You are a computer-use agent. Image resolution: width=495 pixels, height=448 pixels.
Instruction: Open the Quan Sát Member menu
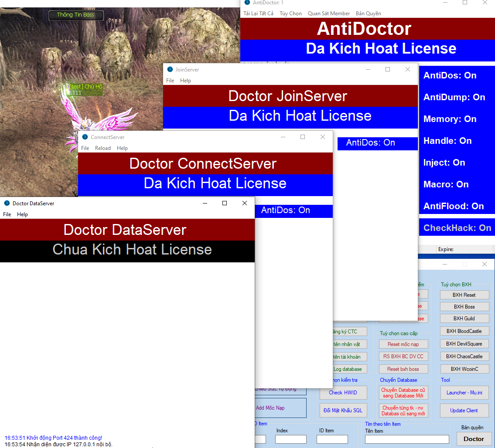click(x=329, y=14)
